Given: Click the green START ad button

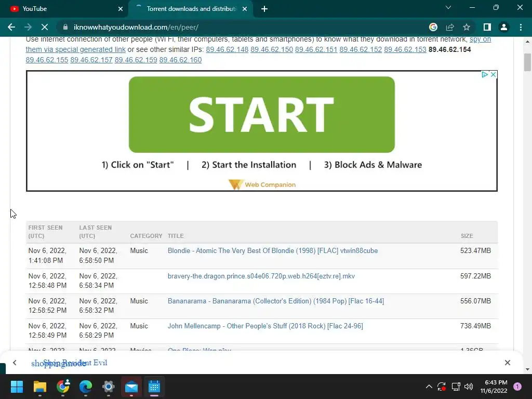Looking at the screenshot, I should coord(262,115).
